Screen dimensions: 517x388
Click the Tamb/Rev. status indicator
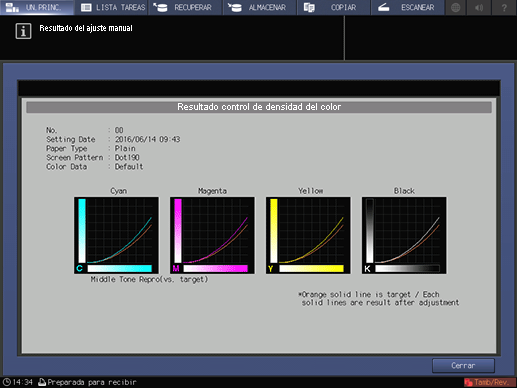[489, 382]
